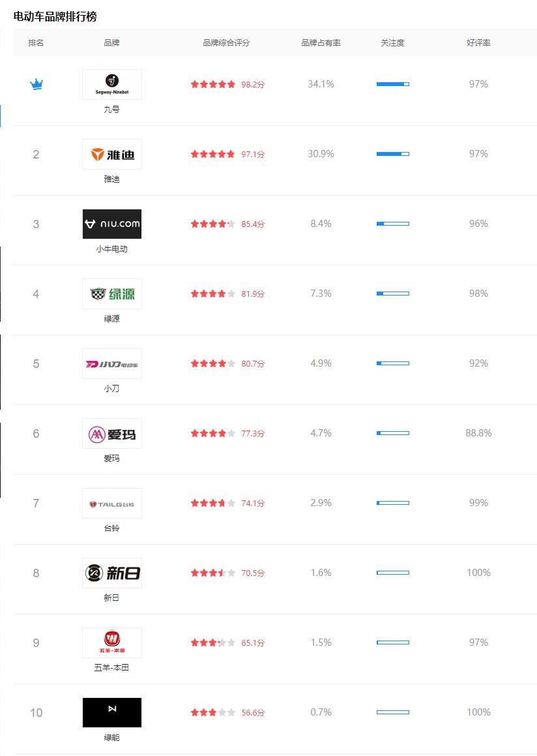The width and height of the screenshot is (537, 756).
Task: Open the 绿源 brand logo
Action: [x=112, y=294]
